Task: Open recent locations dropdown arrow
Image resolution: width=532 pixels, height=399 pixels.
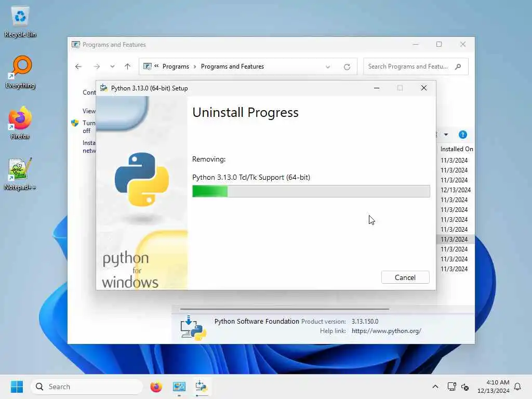Action: tap(112, 66)
